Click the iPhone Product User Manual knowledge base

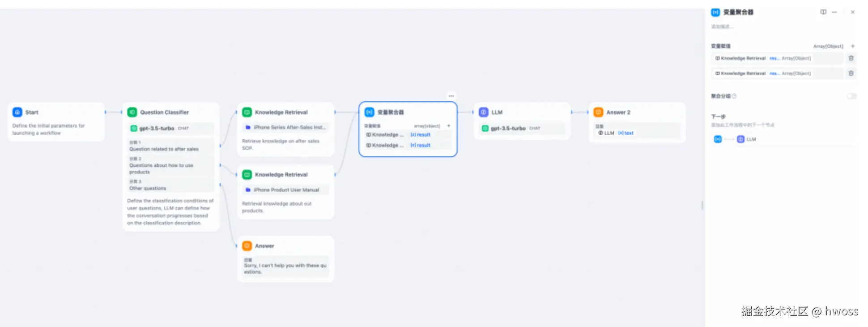click(x=286, y=190)
